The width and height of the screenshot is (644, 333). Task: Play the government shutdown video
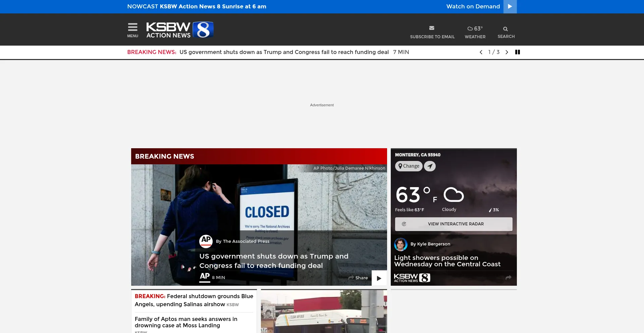click(x=379, y=278)
